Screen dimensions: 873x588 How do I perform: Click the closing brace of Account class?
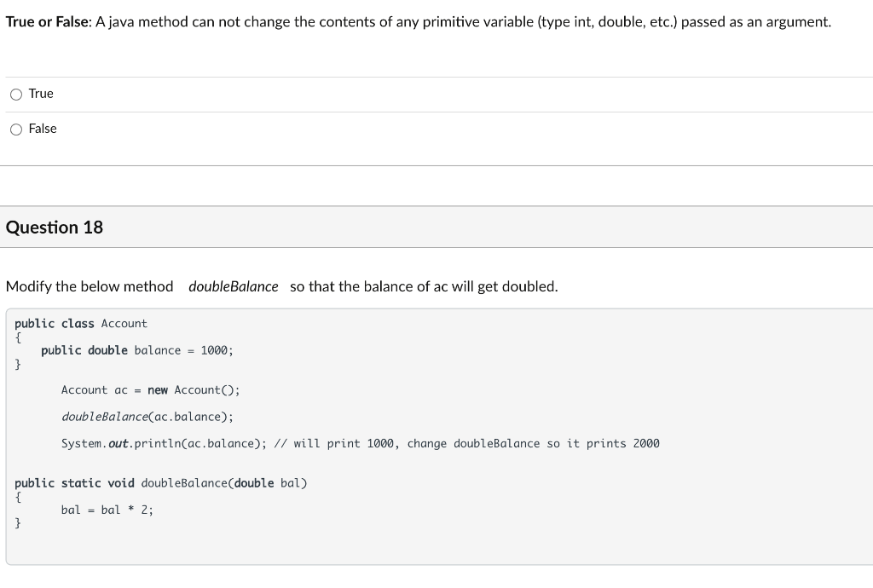(x=18, y=365)
